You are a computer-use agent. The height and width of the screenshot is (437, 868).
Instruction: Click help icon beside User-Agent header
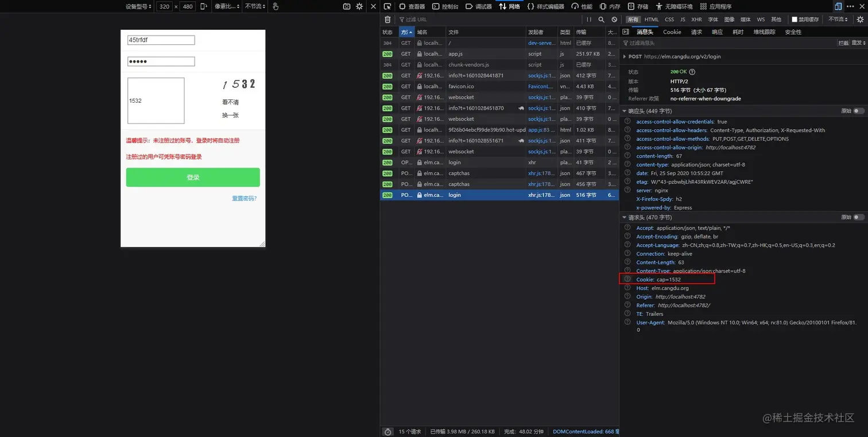pyautogui.click(x=627, y=323)
